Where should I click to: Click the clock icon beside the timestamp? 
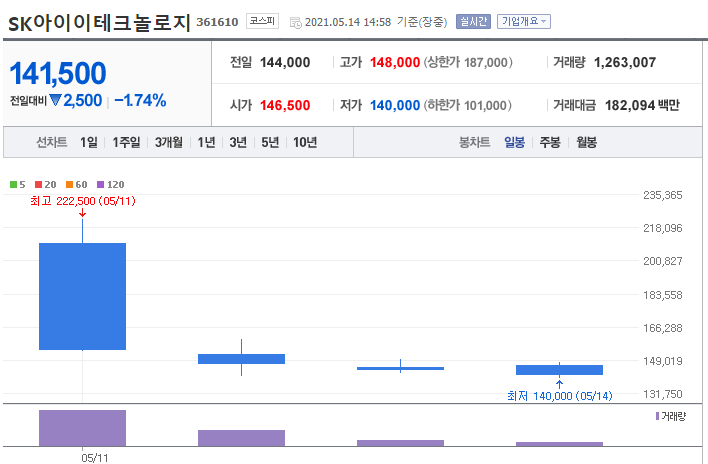(x=296, y=22)
